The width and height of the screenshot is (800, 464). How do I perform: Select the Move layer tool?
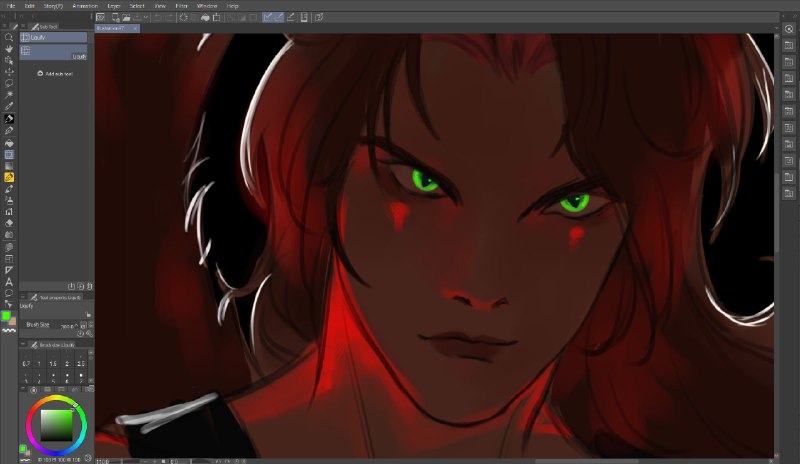[x=9, y=72]
